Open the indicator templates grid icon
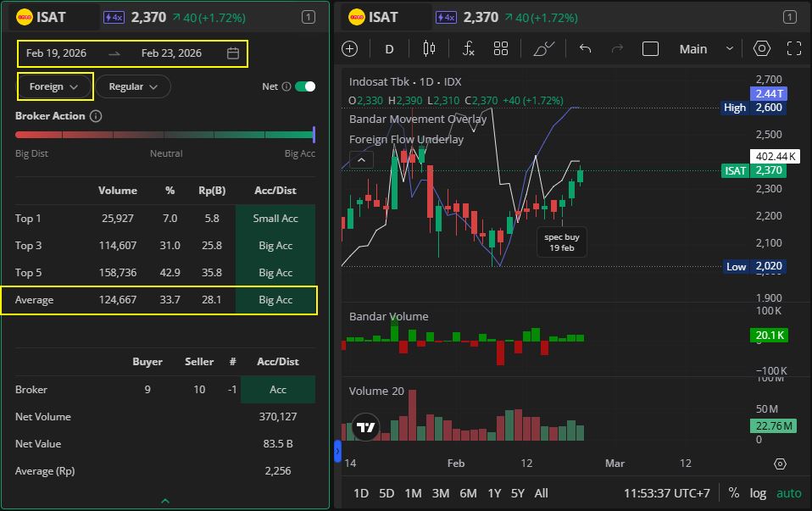 501,48
